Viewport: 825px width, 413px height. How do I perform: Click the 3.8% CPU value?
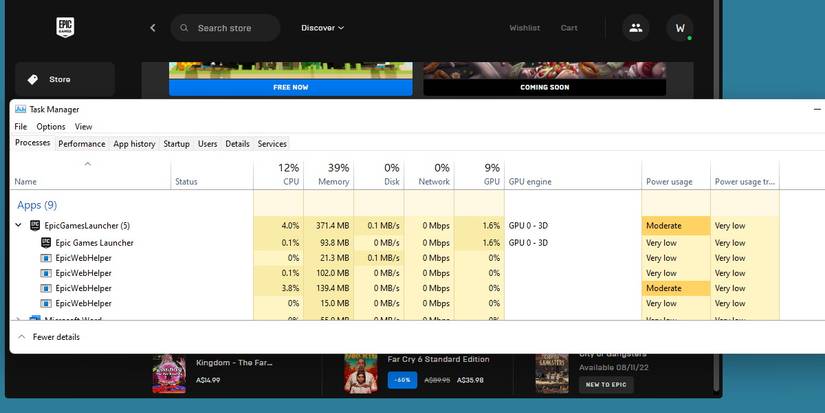tap(290, 288)
